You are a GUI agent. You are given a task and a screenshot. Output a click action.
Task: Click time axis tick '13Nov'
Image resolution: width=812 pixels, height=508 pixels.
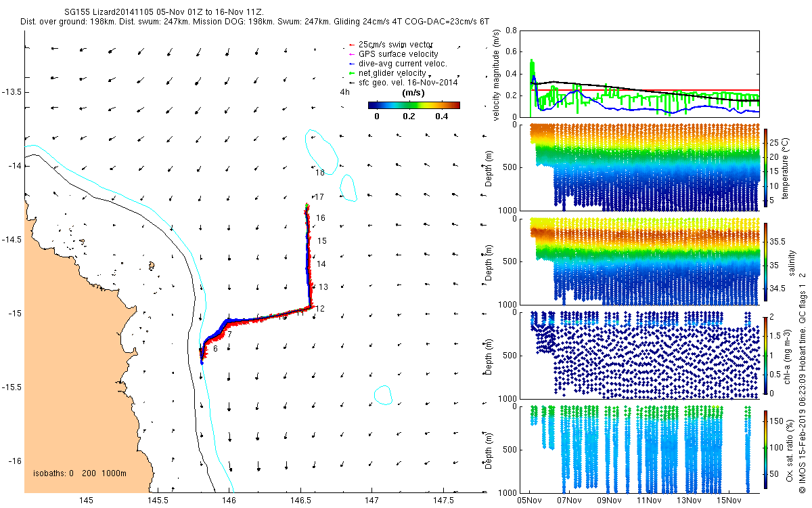[x=688, y=500]
